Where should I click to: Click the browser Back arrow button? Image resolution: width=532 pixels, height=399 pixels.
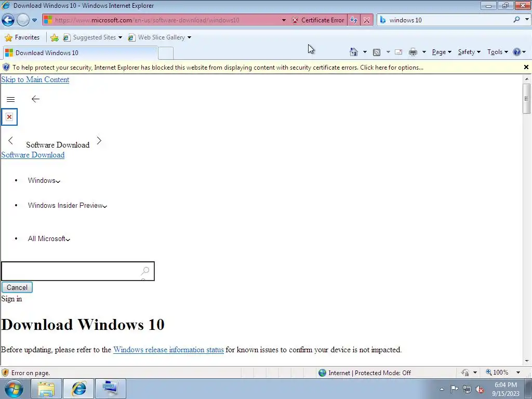(x=8, y=20)
